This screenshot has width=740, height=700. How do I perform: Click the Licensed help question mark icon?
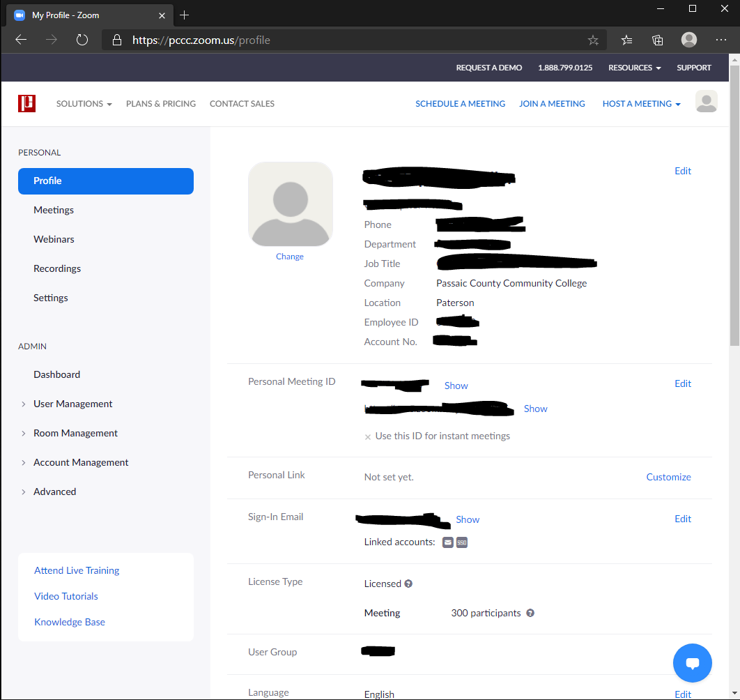tap(408, 584)
